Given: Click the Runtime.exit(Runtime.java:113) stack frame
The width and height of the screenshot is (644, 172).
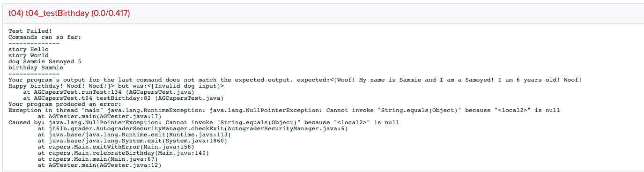Looking at the screenshot, I should click(x=127, y=135).
